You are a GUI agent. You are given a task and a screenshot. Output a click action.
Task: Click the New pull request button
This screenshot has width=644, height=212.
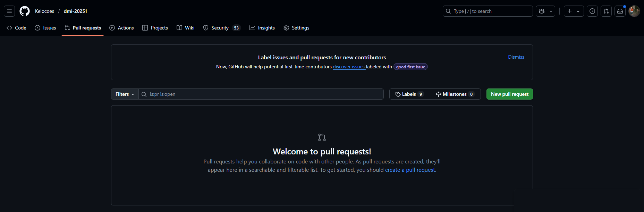(509, 94)
